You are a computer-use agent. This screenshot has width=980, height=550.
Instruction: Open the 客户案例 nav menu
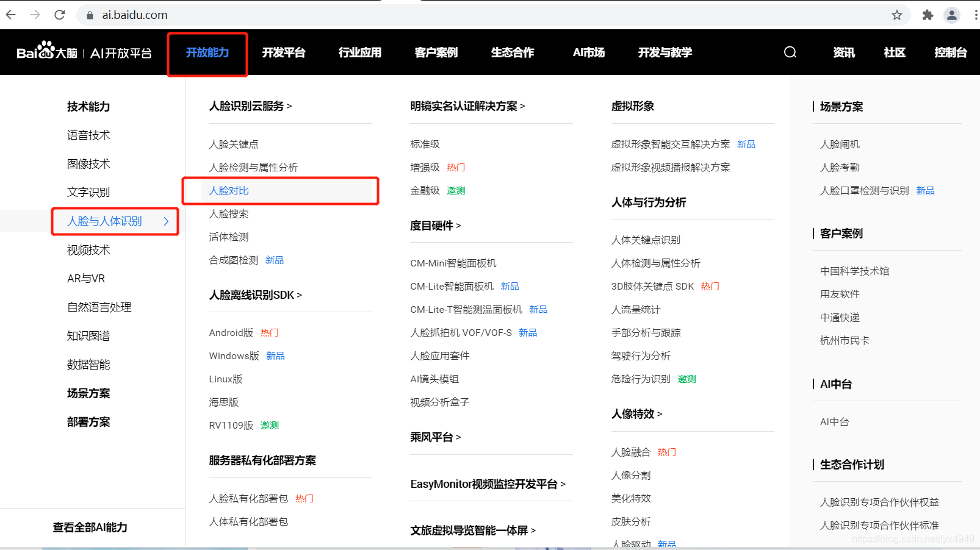(436, 52)
